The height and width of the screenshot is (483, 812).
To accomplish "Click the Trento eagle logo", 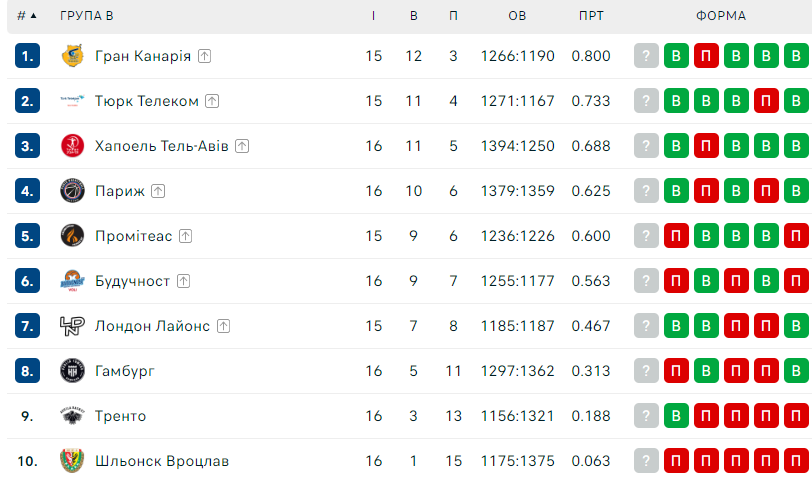I will click(72, 416).
